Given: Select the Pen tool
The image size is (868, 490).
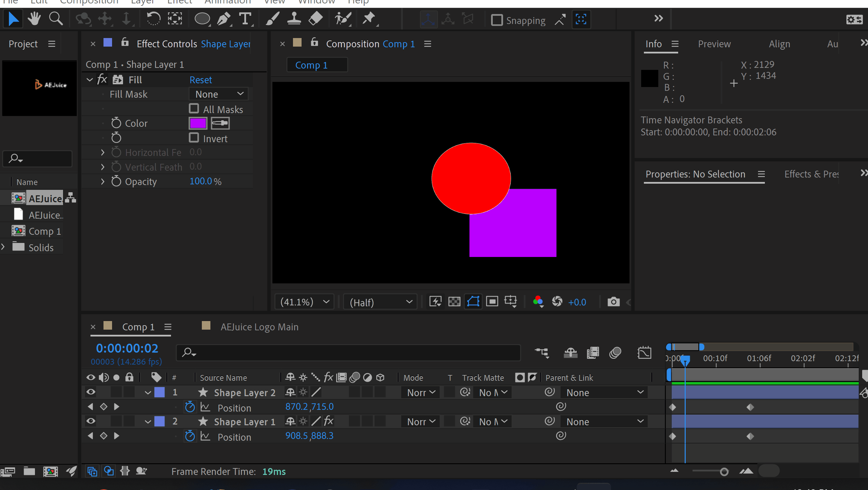Looking at the screenshot, I should (224, 19).
